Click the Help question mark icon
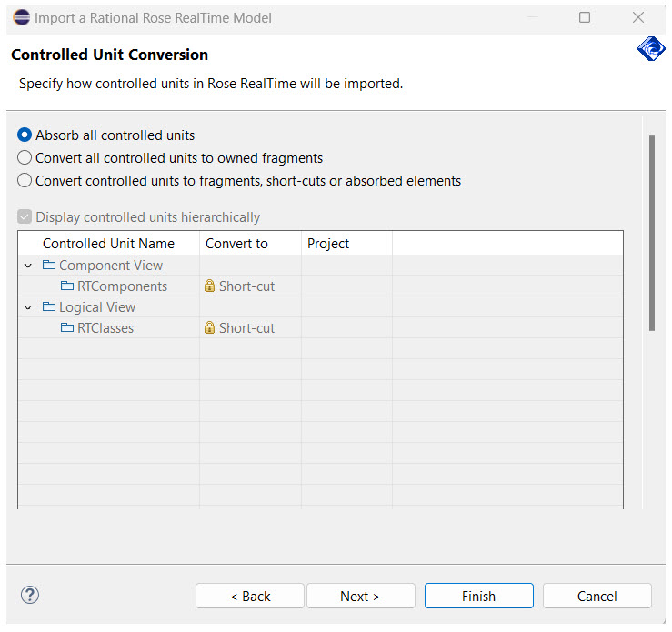This screenshot has width=672, height=632. 30,596
